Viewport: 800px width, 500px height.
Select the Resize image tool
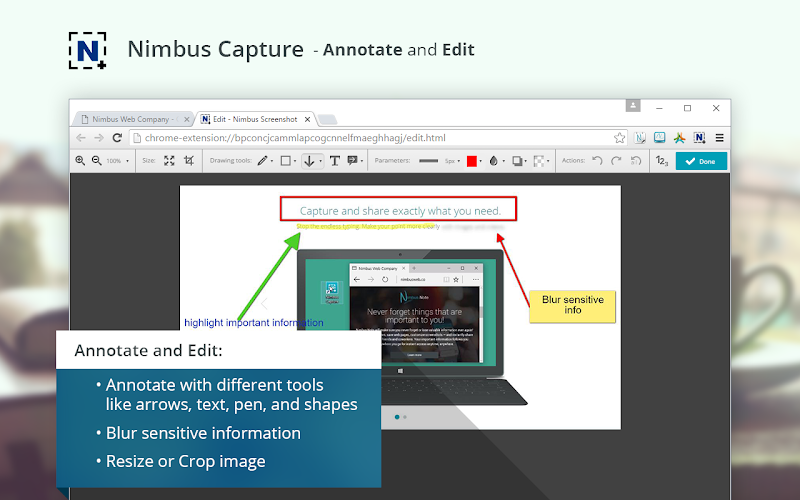(x=169, y=161)
